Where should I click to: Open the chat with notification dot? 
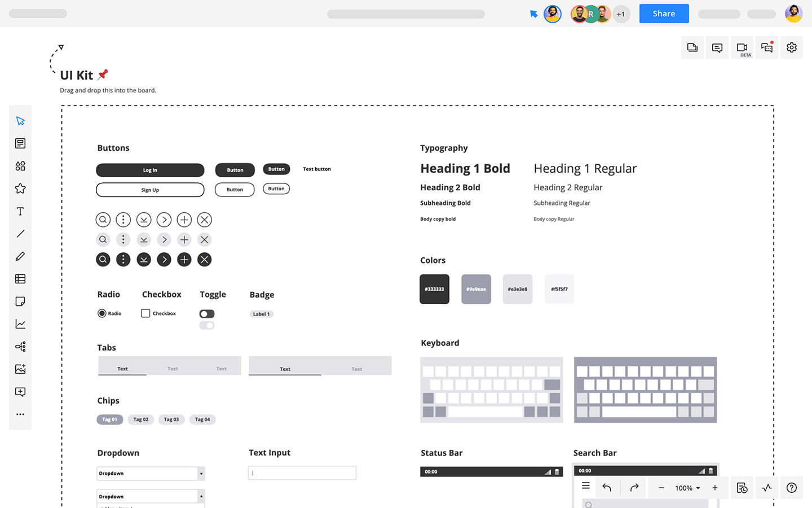coord(767,47)
